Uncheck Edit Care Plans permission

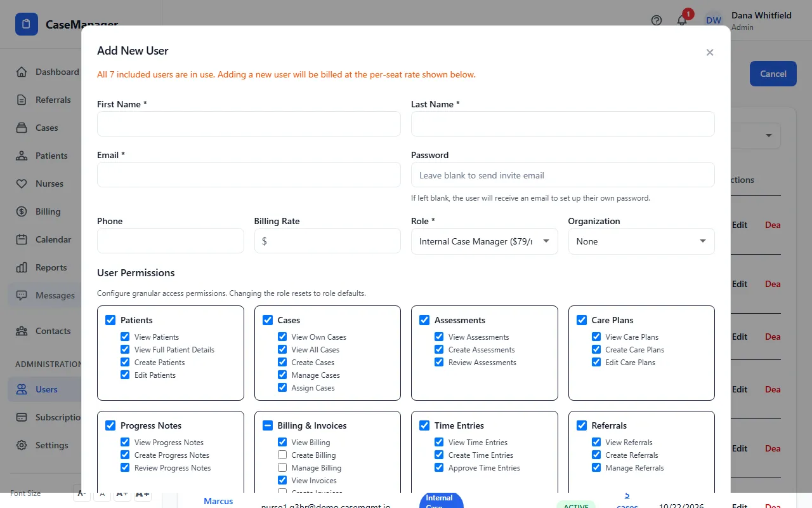(596, 362)
